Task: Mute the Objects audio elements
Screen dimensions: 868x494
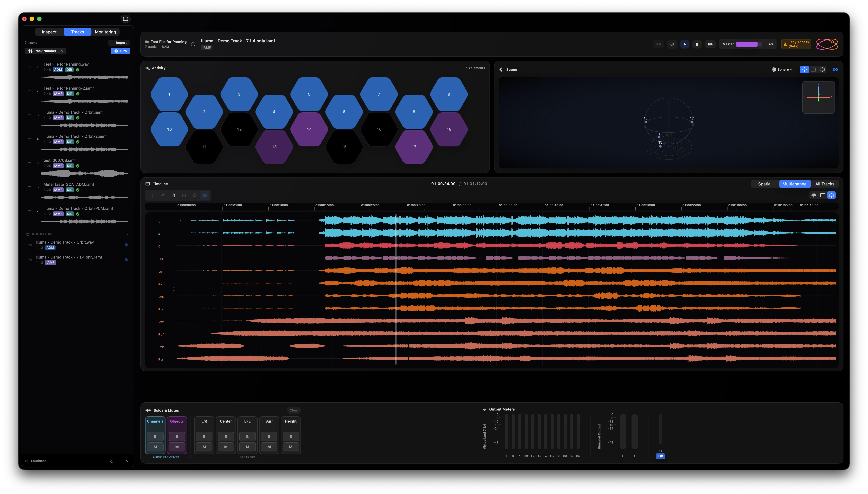Action: (x=177, y=447)
